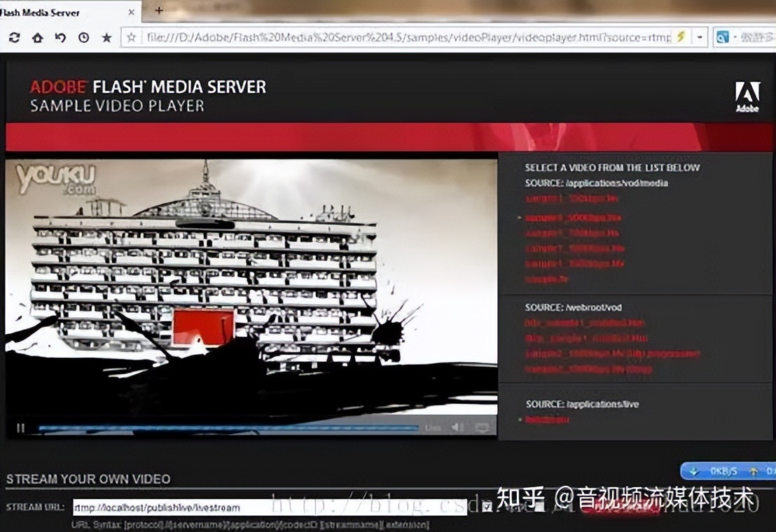This screenshot has width=776, height=532.
Task: Play the http progressive sample2 video link
Action: click(613, 353)
